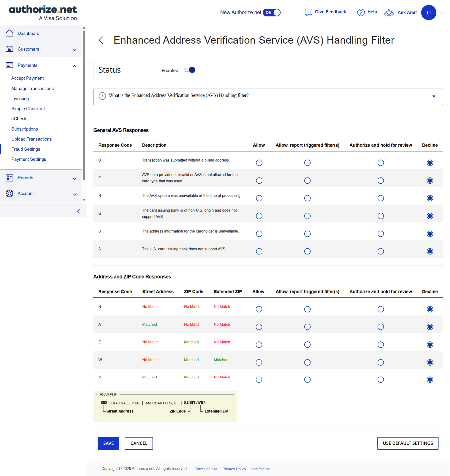Expand the Account menu chevron

[x=75, y=194]
